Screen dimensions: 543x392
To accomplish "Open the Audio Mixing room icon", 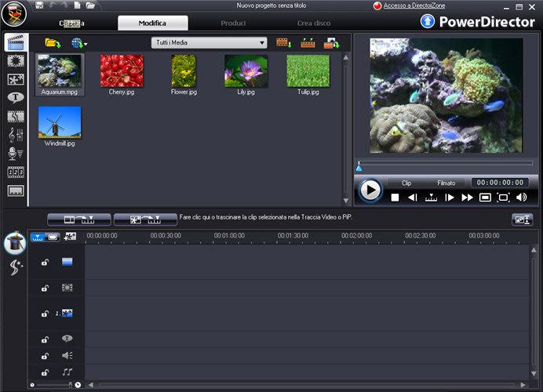I will coord(16,135).
